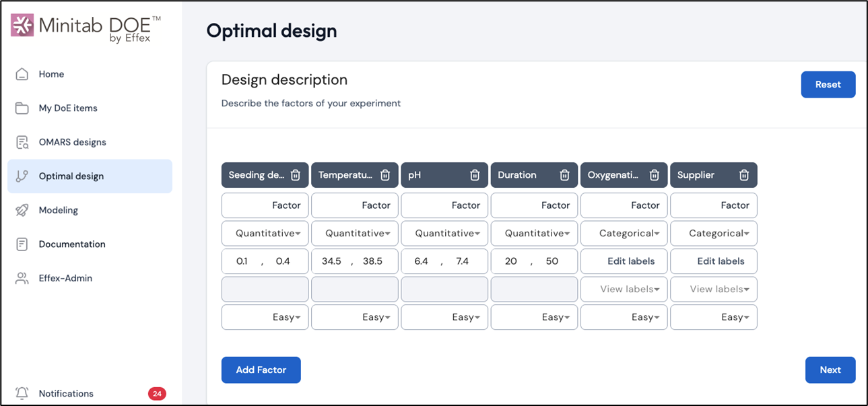This screenshot has width=868, height=406.
Task: Open Easy dropdown for Temperature
Action: (355, 317)
